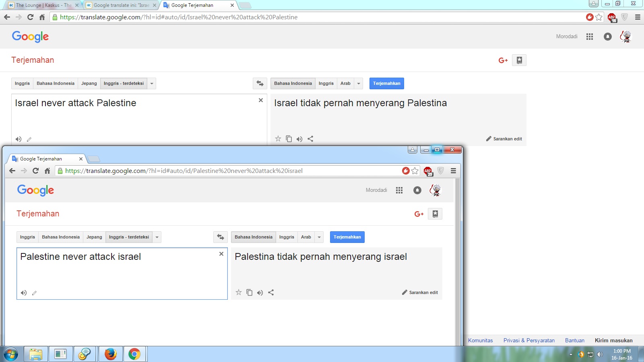
Task: Share the translation on Google+
Action: point(419,214)
